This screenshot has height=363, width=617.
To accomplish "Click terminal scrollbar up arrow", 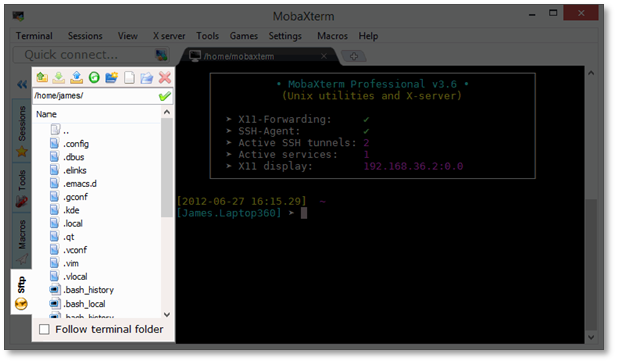I will click(x=591, y=73).
